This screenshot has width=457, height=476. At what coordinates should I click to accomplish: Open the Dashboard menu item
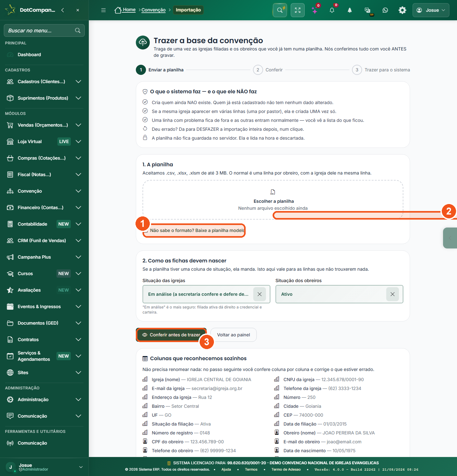coord(44,55)
